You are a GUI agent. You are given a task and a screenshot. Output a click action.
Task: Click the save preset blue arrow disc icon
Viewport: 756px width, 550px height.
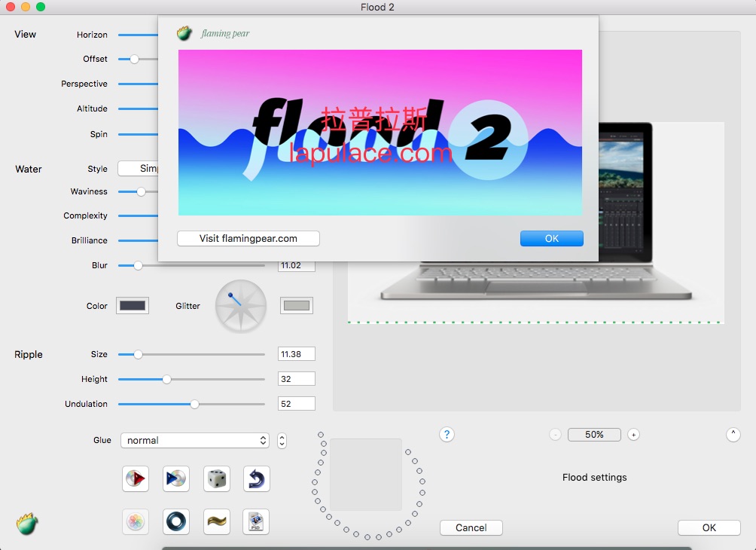175,478
